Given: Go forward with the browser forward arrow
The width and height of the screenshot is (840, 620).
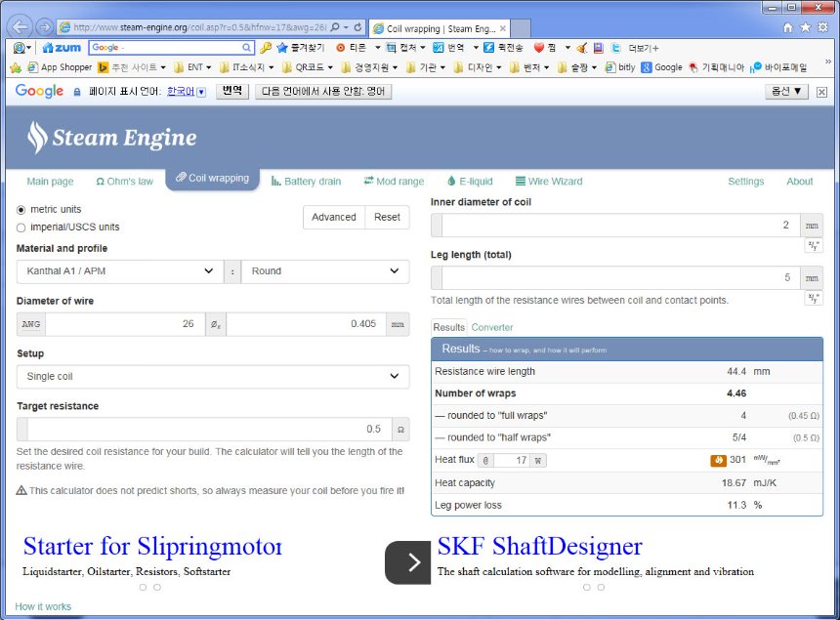Looking at the screenshot, I should click(45, 26).
